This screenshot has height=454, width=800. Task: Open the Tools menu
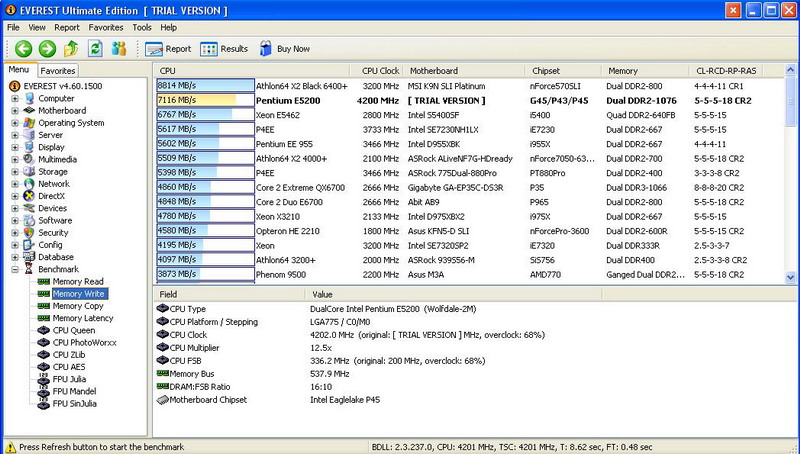point(142,28)
